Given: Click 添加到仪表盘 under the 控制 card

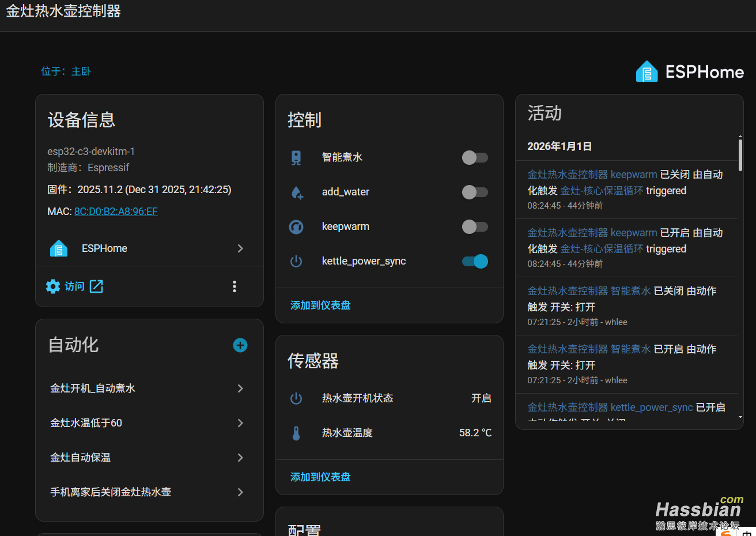Looking at the screenshot, I should 320,305.
